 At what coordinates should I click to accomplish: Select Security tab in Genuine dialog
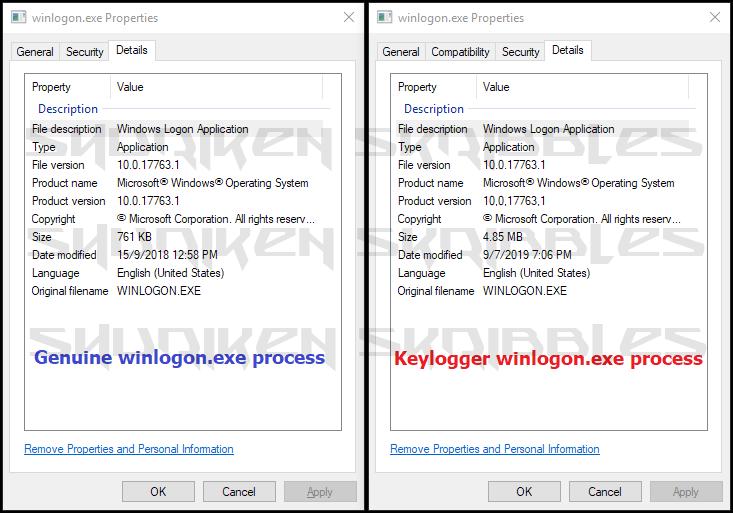(x=85, y=52)
